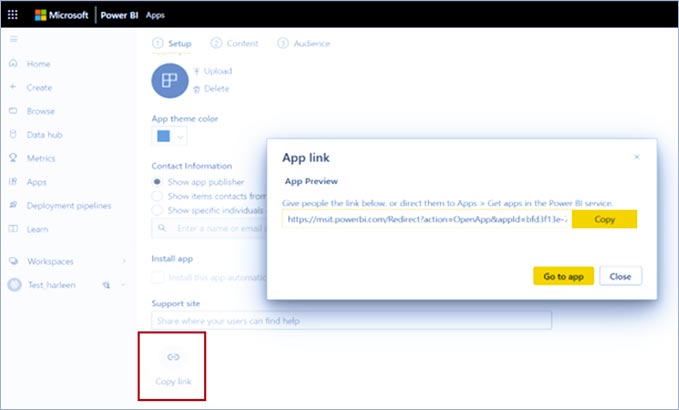Open Metrics in the navigation pane
679x410 pixels.
point(41,158)
